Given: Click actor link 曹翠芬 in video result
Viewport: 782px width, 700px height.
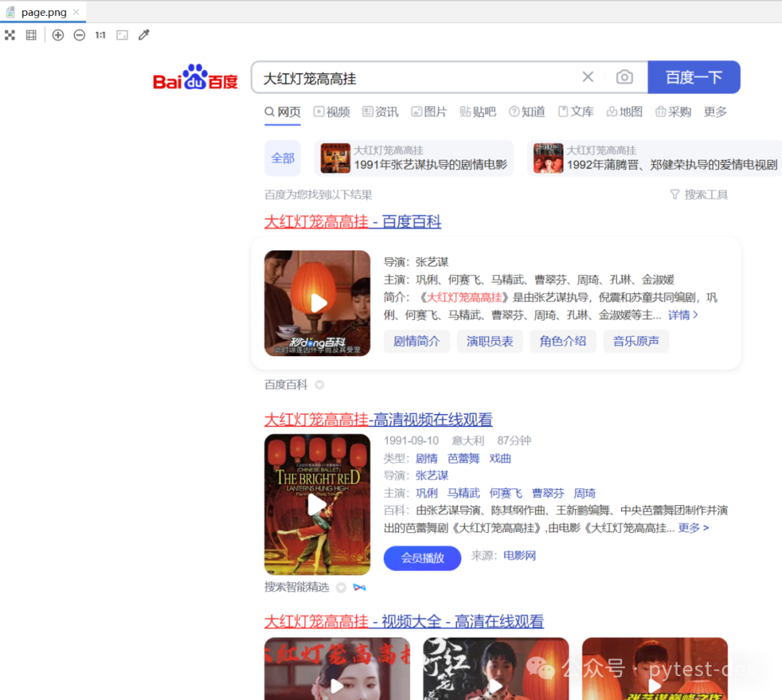Looking at the screenshot, I should pyautogui.click(x=548, y=493).
